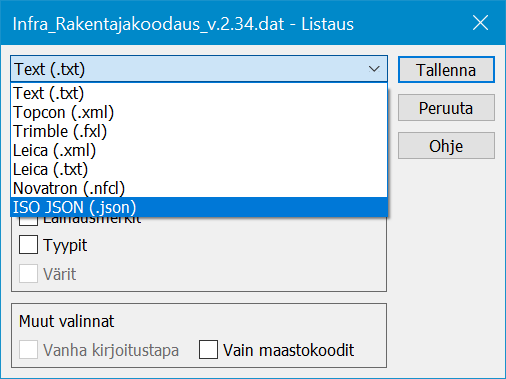
Task: Pick Trimble (.fxl) in the format list
Action: pyautogui.click(x=199, y=131)
